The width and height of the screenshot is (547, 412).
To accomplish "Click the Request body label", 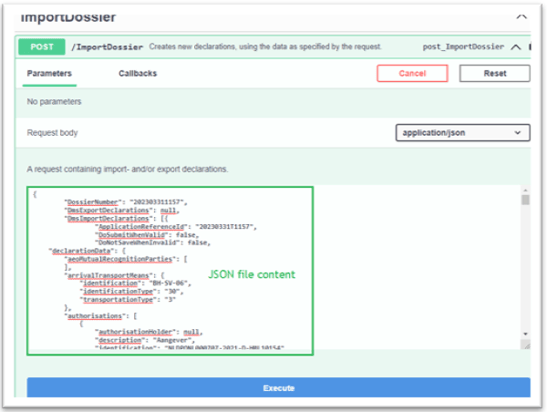I will pos(52,133).
